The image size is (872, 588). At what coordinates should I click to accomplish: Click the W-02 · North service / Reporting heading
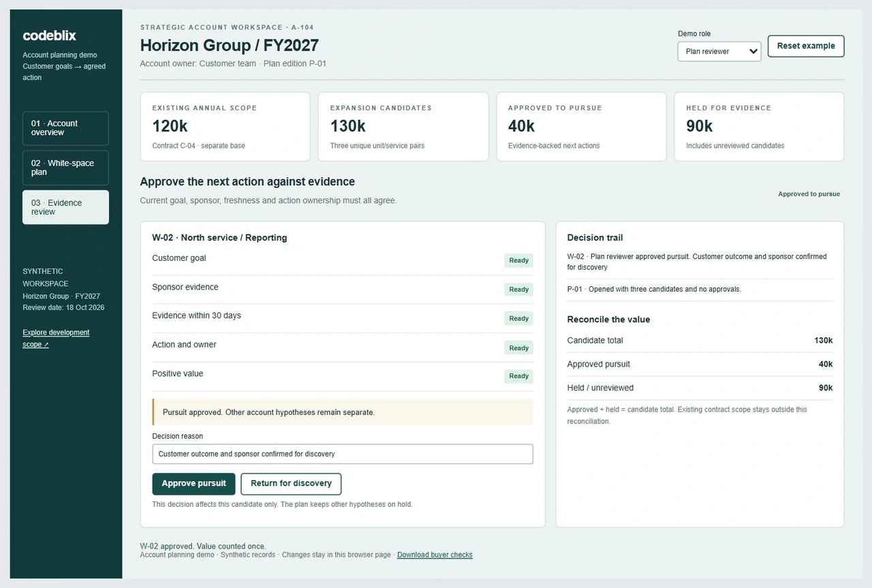tap(219, 238)
